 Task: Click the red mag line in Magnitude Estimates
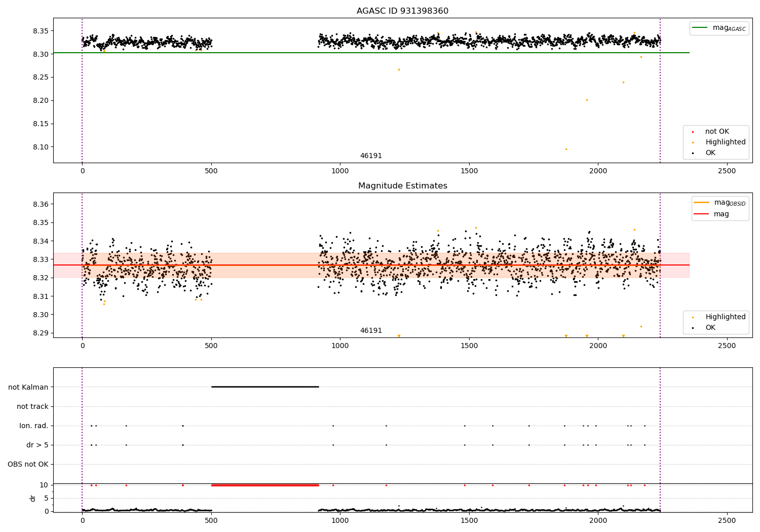(x=371, y=265)
